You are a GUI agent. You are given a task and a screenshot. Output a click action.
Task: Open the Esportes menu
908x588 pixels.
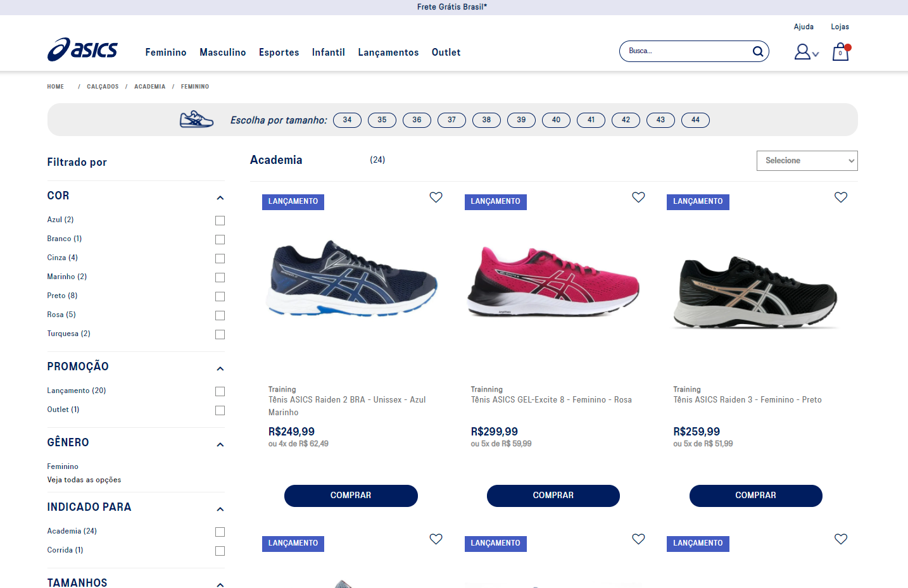tap(279, 53)
